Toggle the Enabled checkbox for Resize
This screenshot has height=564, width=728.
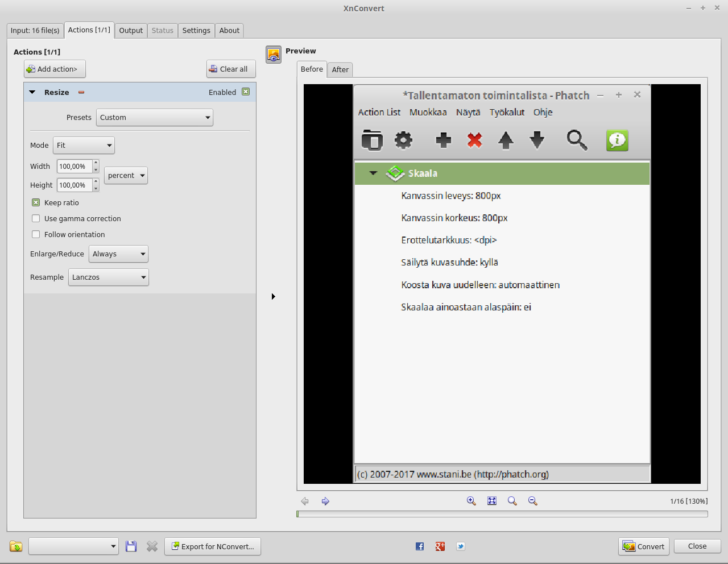pyautogui.click(x=246, y=92)
